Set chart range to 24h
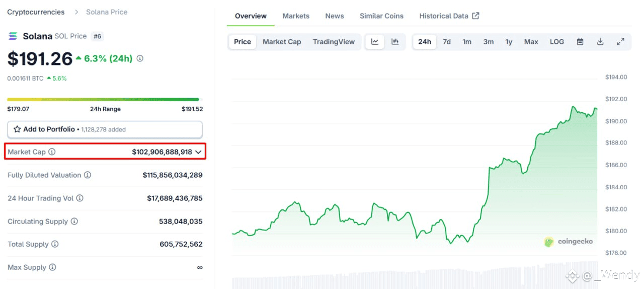 [425, 42]
